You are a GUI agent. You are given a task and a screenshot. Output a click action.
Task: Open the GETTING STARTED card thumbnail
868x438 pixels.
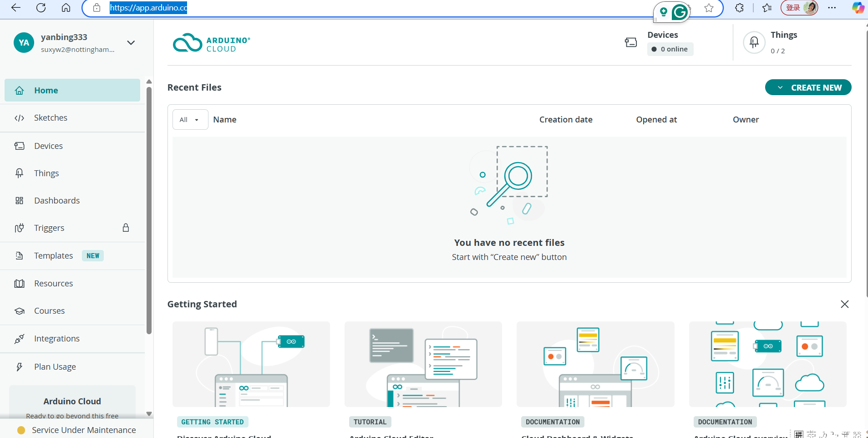click(x=251, y=364)
